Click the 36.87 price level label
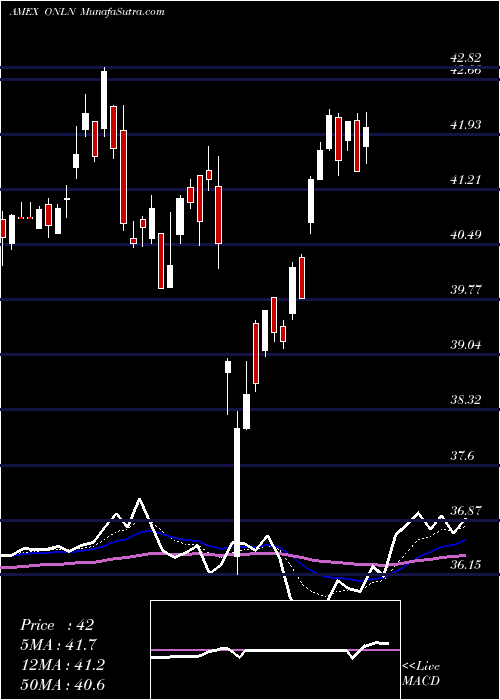The image size is (500, 700). tap(466, 511)
